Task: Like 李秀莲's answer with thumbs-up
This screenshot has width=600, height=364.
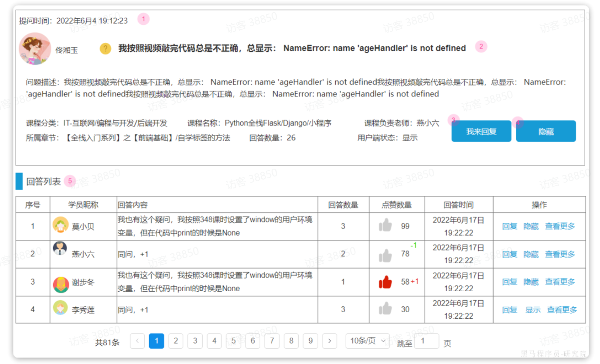Action: (x=385, y=309)
